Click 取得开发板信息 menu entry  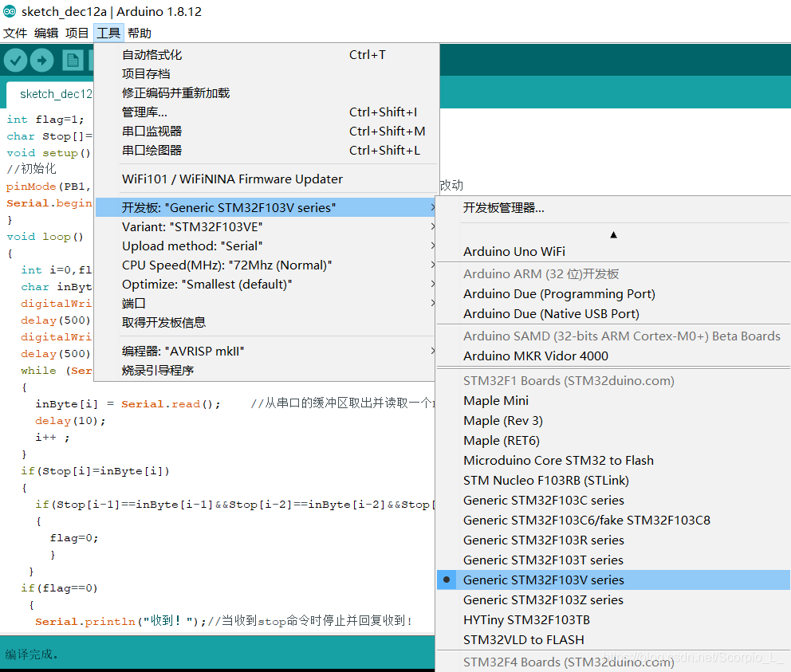266,322
